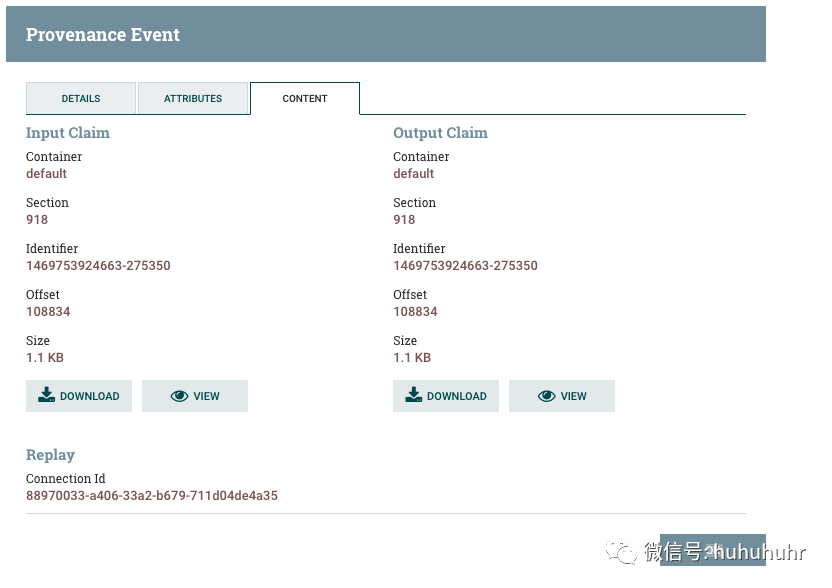Click the Output Claim download arrow icon
832x588 pixels.
click(413, 394)
